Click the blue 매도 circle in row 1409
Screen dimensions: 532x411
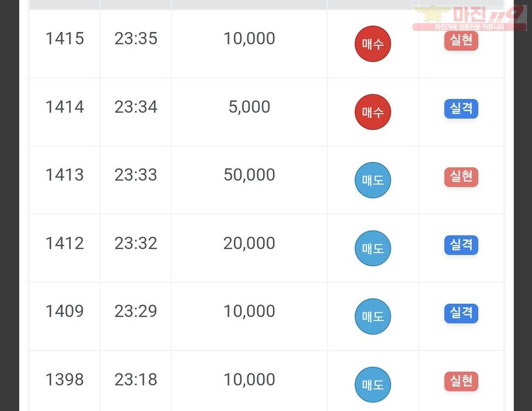click(372, 316)
